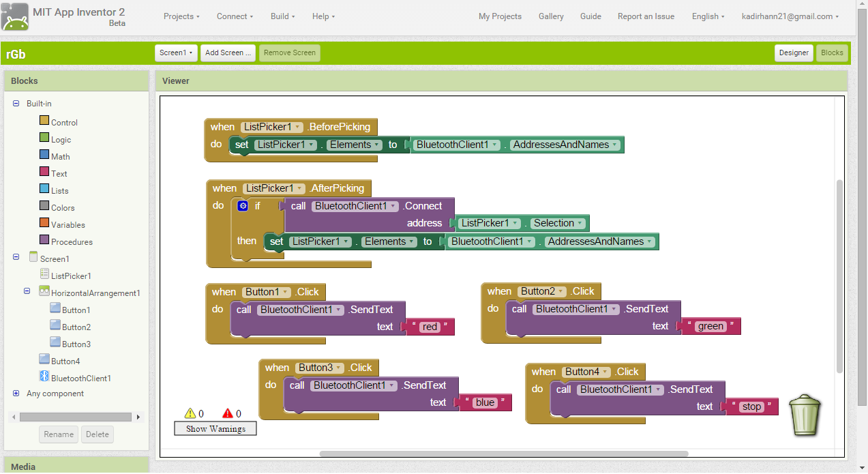Click the yellow warning triangle icon
Image resolution: width=868 pixels, height=474 pixels.
click(190, 413)
